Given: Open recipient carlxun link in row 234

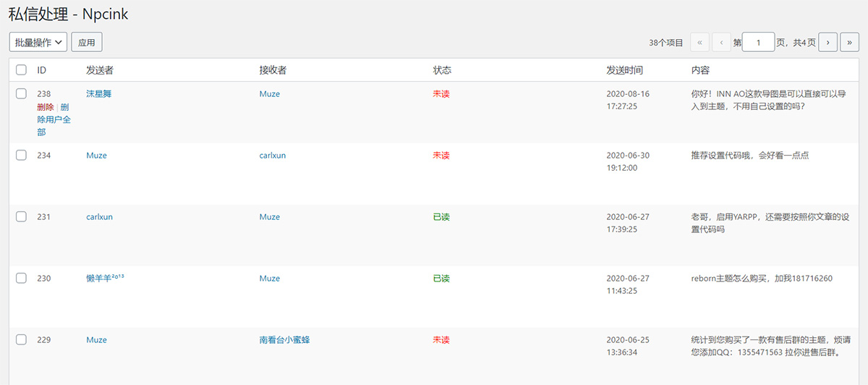Looking at the screenshot, I should coord(273,156).
